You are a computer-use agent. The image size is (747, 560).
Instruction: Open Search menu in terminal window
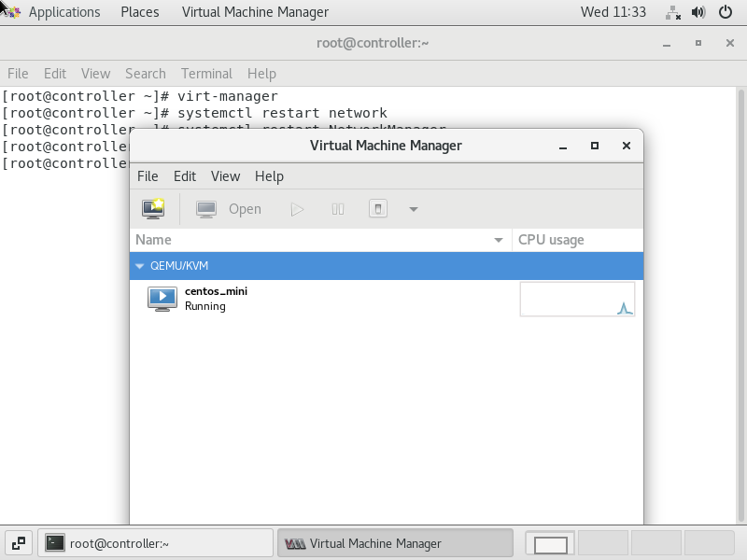[x=146, y=74]
